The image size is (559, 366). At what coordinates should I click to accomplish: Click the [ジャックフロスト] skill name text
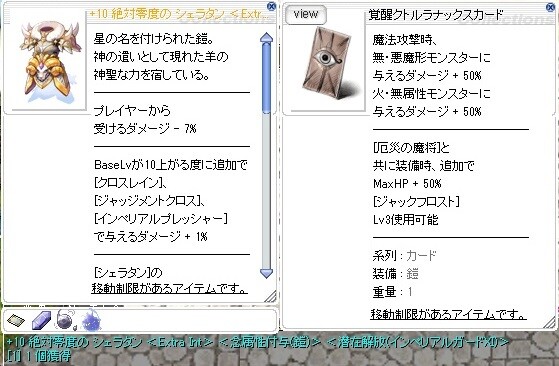(x=416, y=202)
